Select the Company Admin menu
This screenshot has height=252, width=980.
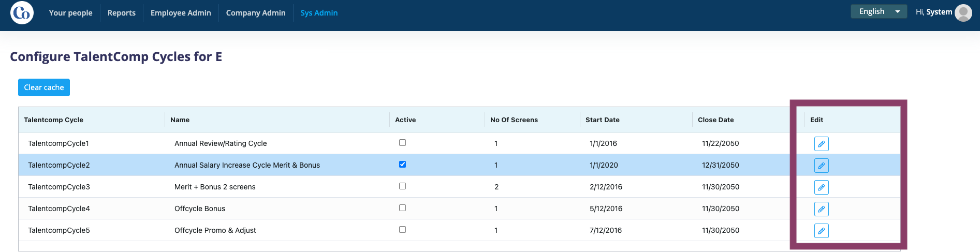click(x=256, y=13)
